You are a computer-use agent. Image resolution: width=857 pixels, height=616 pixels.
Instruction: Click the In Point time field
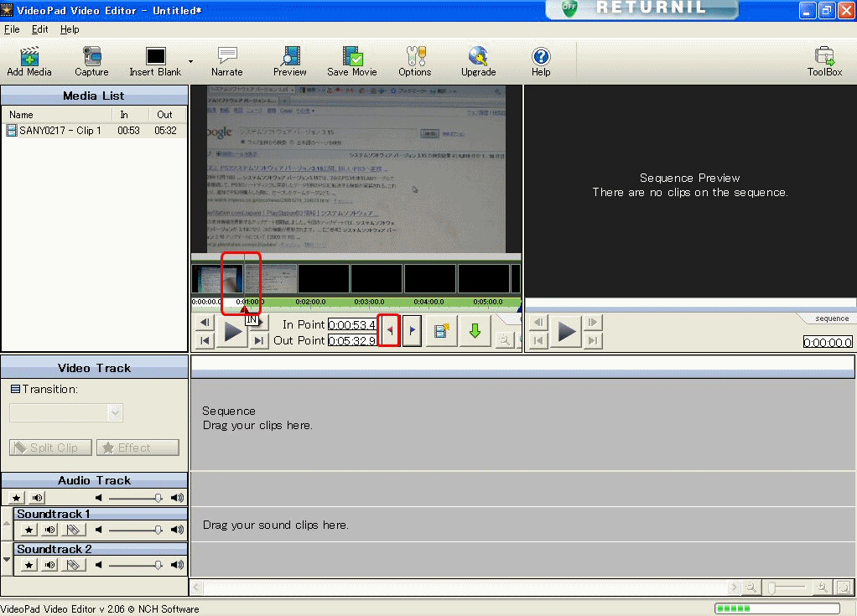[352, 325]
